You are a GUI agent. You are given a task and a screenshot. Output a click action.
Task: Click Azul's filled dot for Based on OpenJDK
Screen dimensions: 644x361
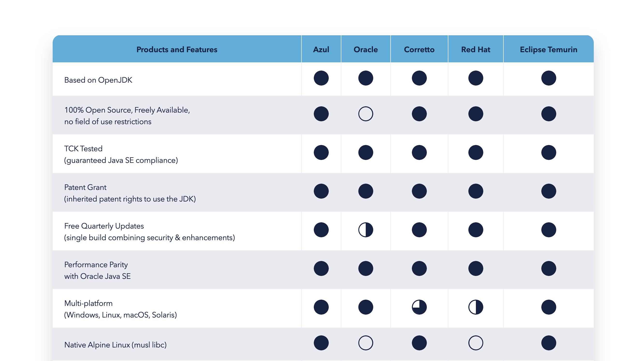pos(321,78)
